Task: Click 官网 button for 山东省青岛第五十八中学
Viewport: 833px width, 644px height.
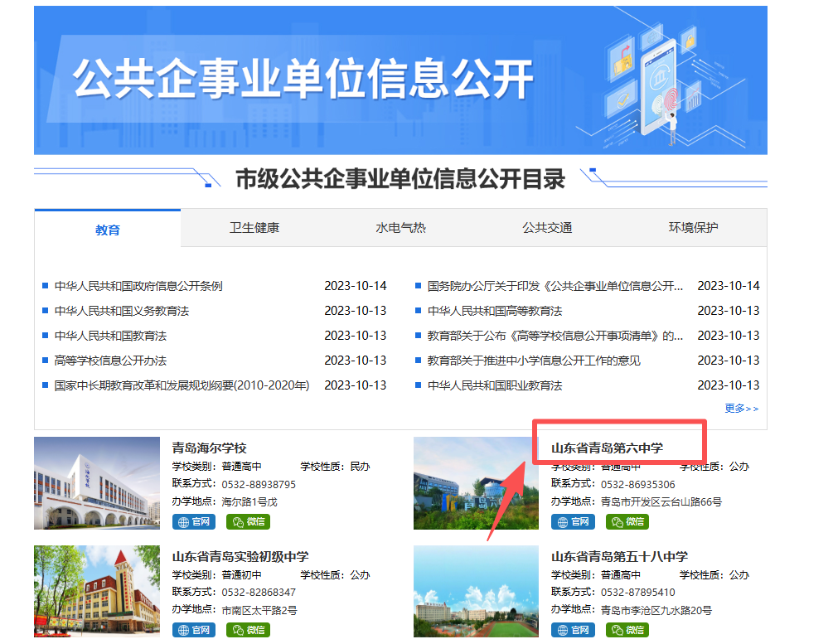Action: coord(573,631)
